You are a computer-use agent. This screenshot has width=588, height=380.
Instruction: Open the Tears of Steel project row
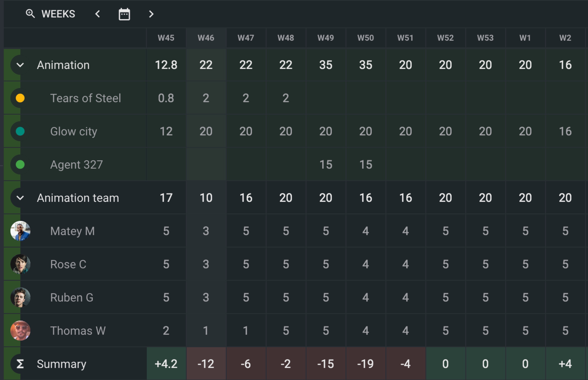coord(85,98)
